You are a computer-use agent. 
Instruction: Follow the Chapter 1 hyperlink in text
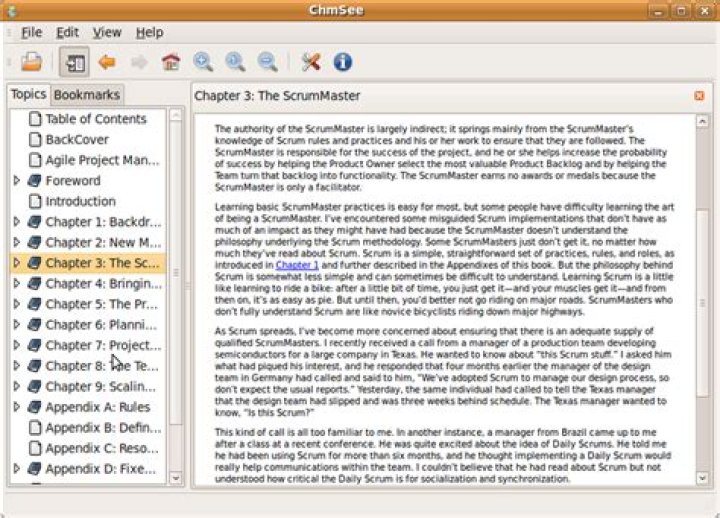tap(297, 265)
